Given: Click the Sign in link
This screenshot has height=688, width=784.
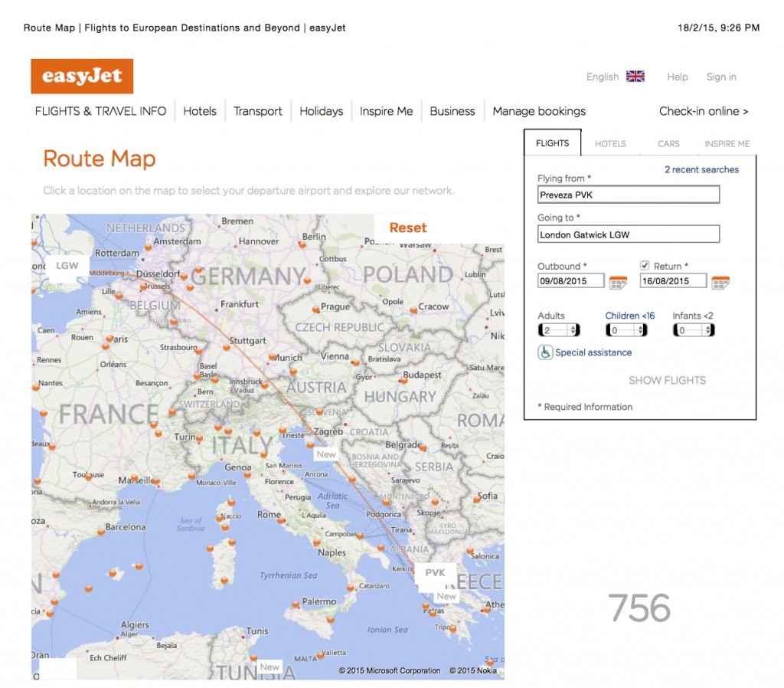Looking at the screenshot, I should coord(721,77).
